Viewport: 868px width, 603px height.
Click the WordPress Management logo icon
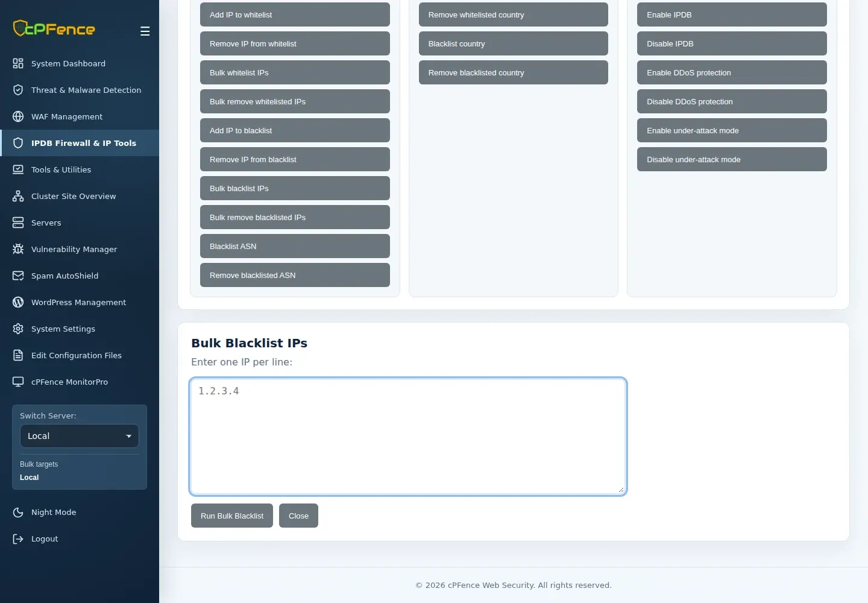click(18, 302)
